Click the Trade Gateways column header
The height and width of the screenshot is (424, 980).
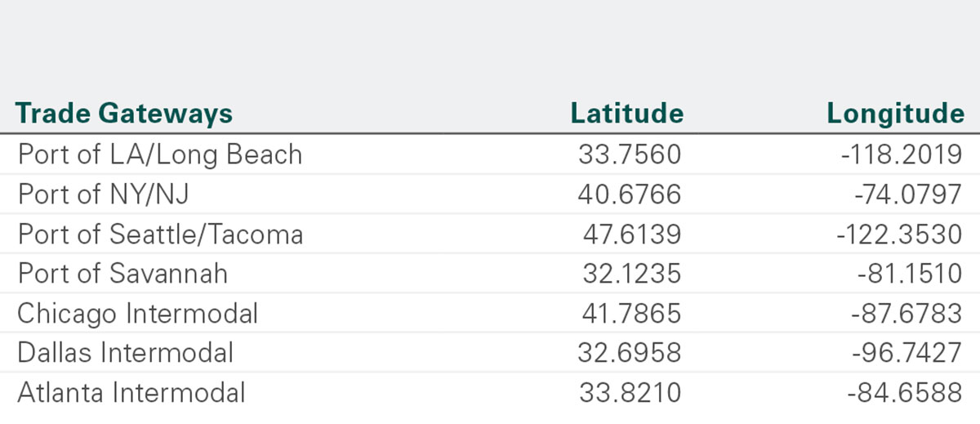[x=124, y=114]
